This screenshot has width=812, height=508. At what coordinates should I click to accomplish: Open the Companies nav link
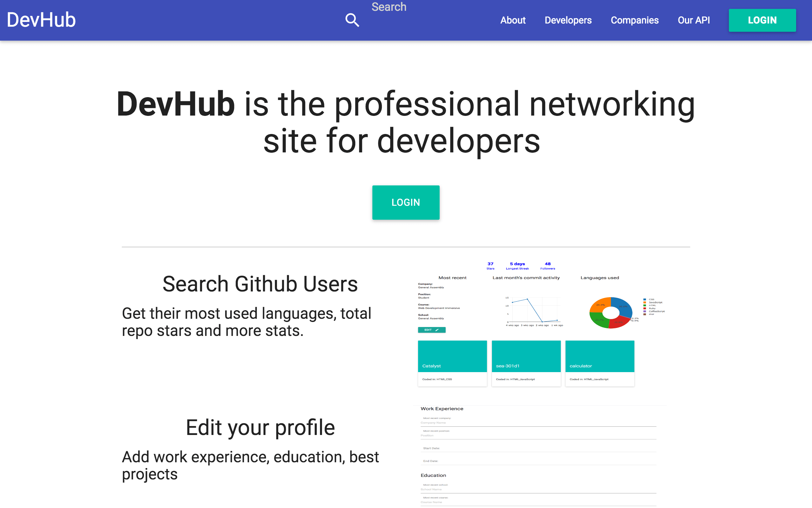(634, 20)
